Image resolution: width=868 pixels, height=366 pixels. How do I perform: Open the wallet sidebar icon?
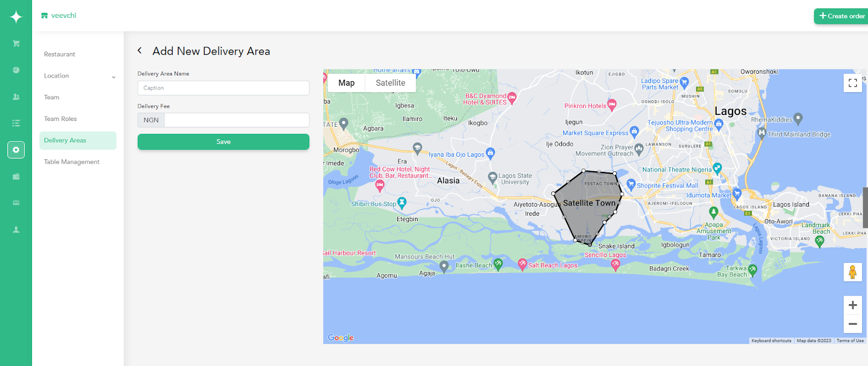tap(16, 176)
